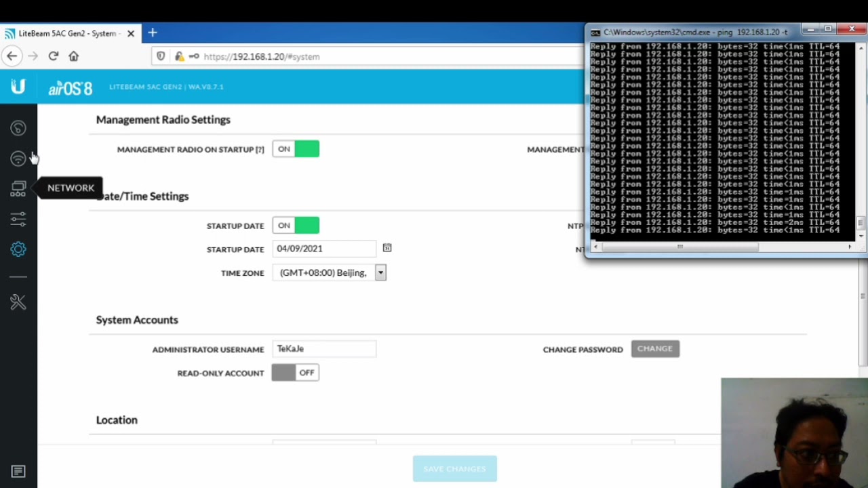Open the Services sliders icon in sidebar
868x488 pixels.
tap(18, 218)
